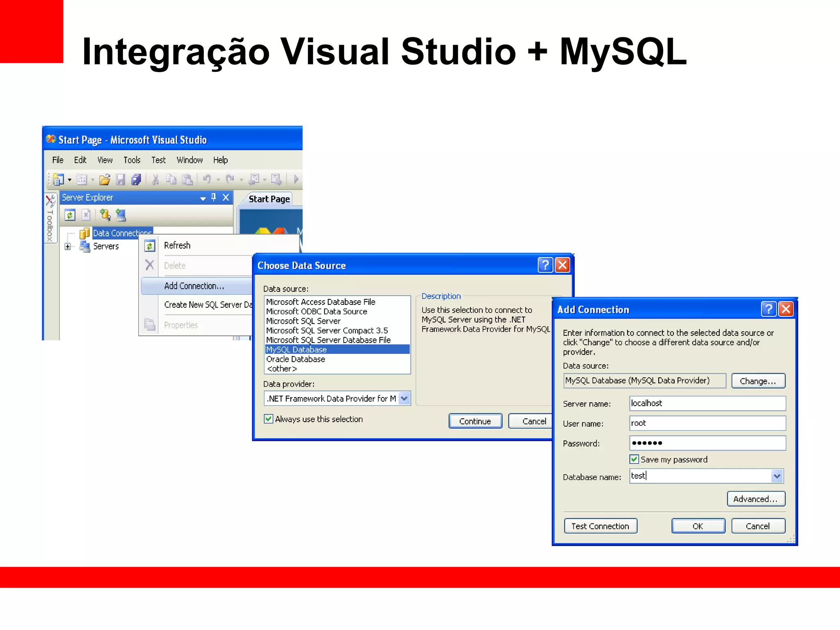This screenshot has width=840, height=630.
Task: Select Oracle Database in data source list
Action: [x=337, y=359]
